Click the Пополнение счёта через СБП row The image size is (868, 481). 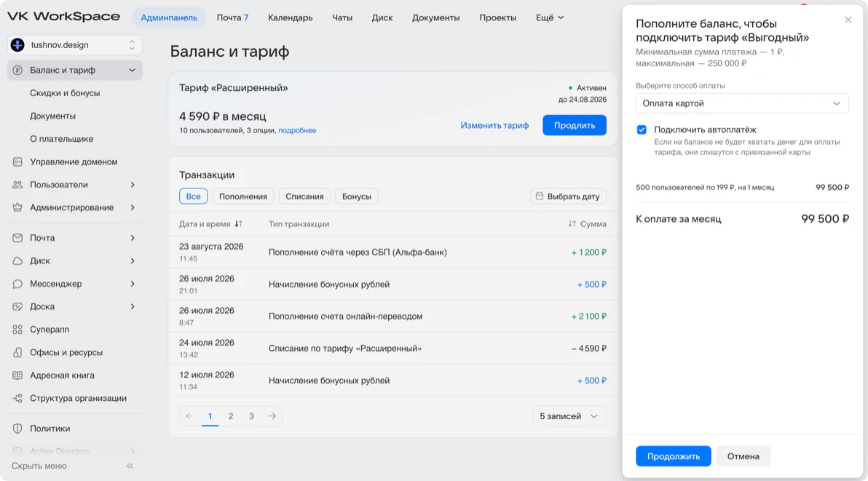coord(392,252)
